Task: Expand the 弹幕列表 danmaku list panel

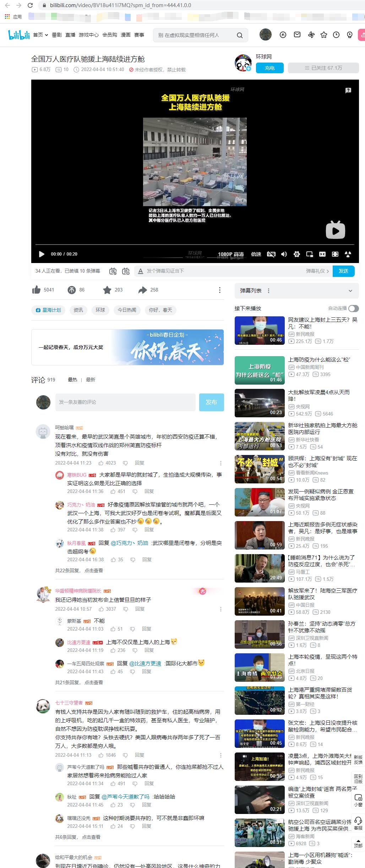Action: coord(350,291)
